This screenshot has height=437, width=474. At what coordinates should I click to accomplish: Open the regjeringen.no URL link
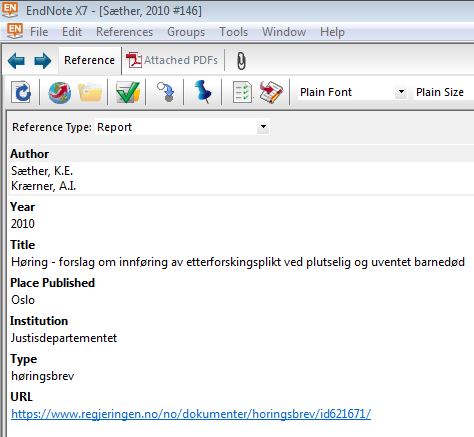(x=191, y=414)
